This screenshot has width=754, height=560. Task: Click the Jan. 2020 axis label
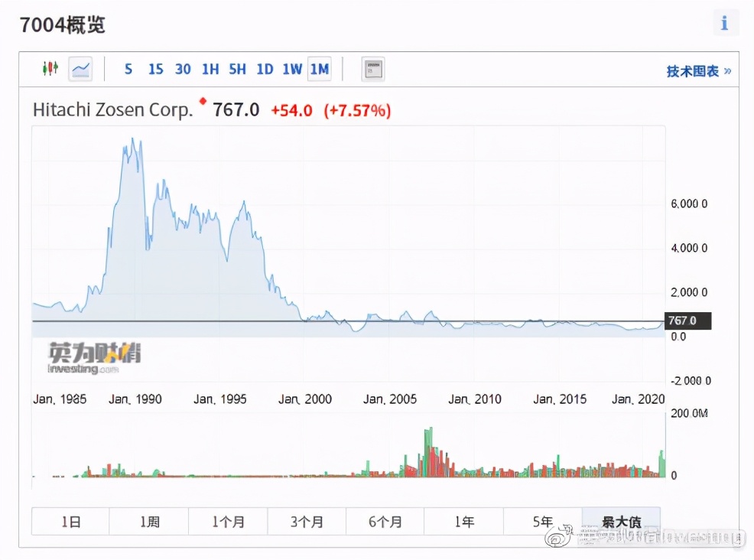(x=638, y=399)
